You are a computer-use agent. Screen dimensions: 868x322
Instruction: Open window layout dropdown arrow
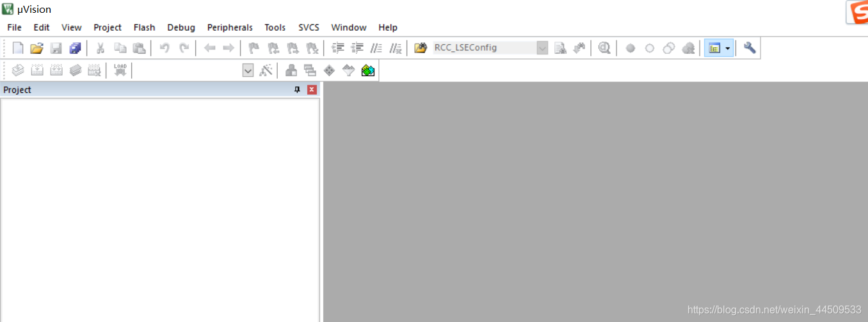[728, 48]
